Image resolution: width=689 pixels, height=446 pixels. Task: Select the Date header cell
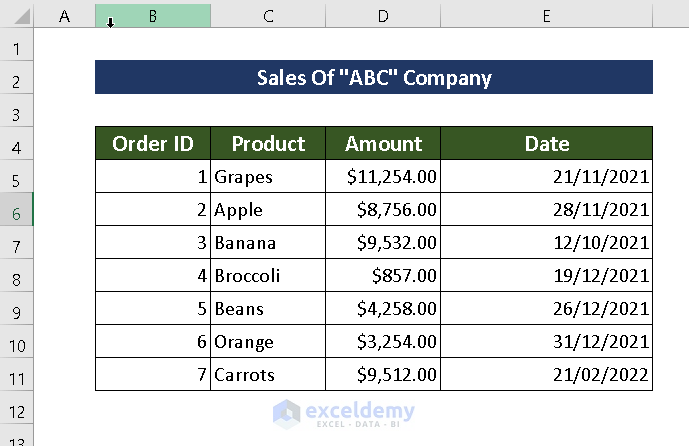click(x=546, y=144)
